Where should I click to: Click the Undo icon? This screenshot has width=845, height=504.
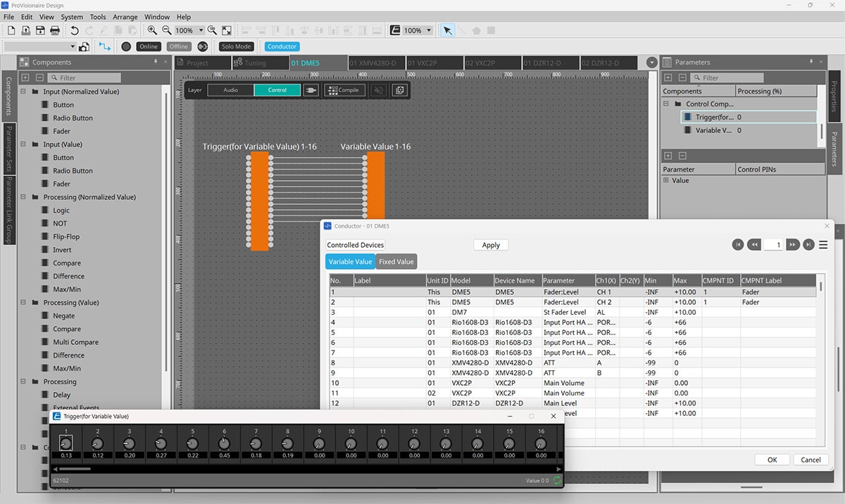point(75,30)
